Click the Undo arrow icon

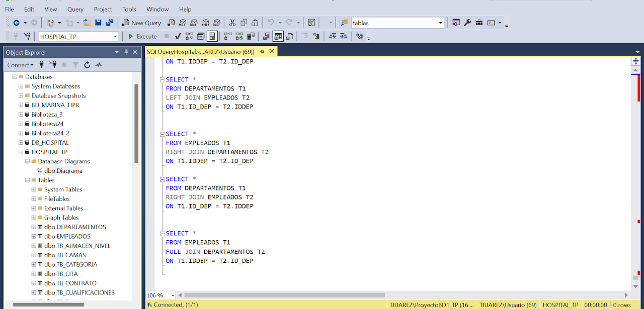click(x=271, y=23)
